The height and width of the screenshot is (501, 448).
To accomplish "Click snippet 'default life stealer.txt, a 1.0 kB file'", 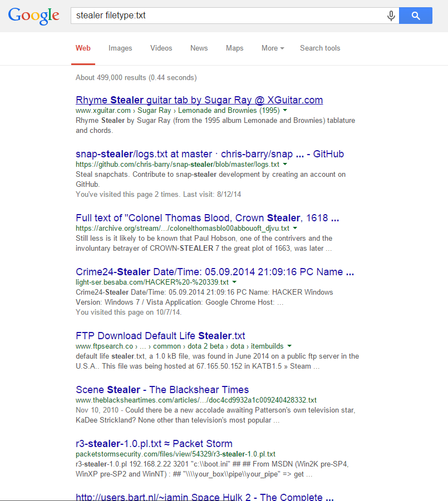I will [218, 361].
